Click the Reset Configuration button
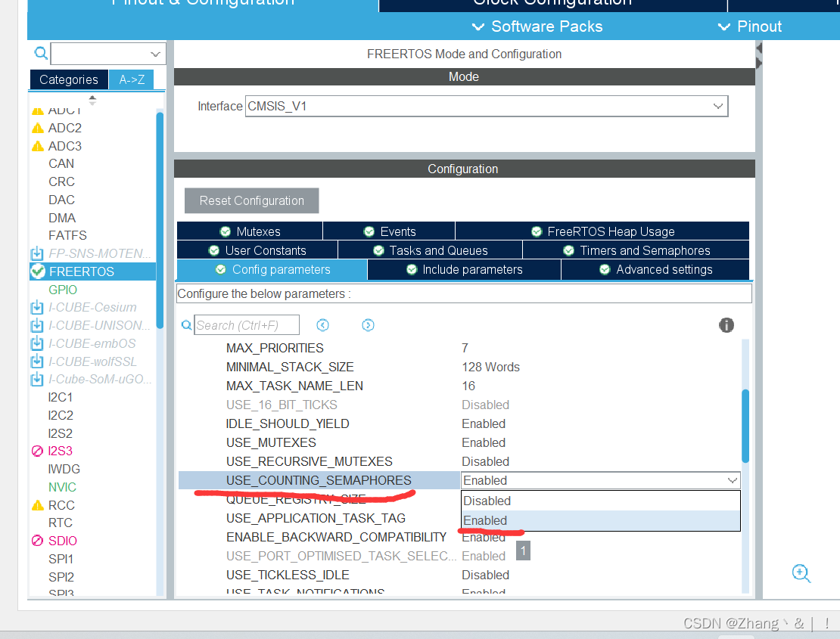Screen dimensions: 840x639 pos(252,200)
